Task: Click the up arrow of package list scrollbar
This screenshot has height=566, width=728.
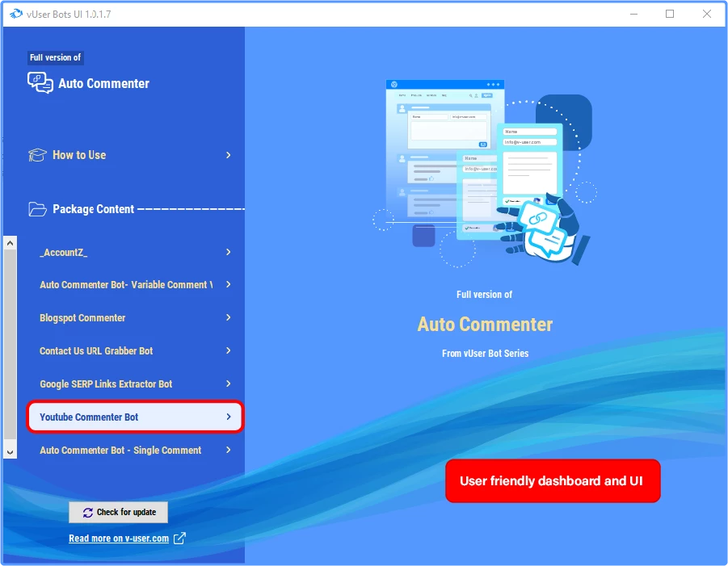Action: pyautogui.click(x=11, y=243)
